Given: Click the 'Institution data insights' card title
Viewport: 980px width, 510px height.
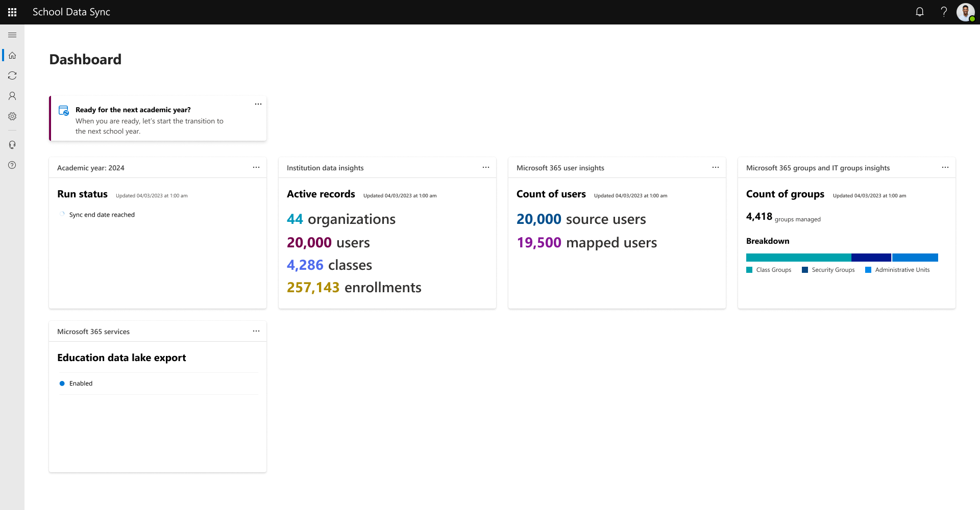Looking at the screenshot, I should pos(325,168).
